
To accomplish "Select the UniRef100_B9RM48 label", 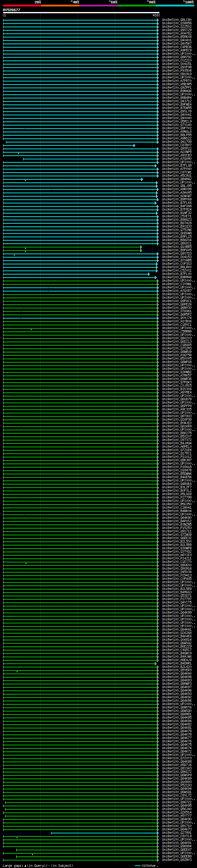I will 176,277.
